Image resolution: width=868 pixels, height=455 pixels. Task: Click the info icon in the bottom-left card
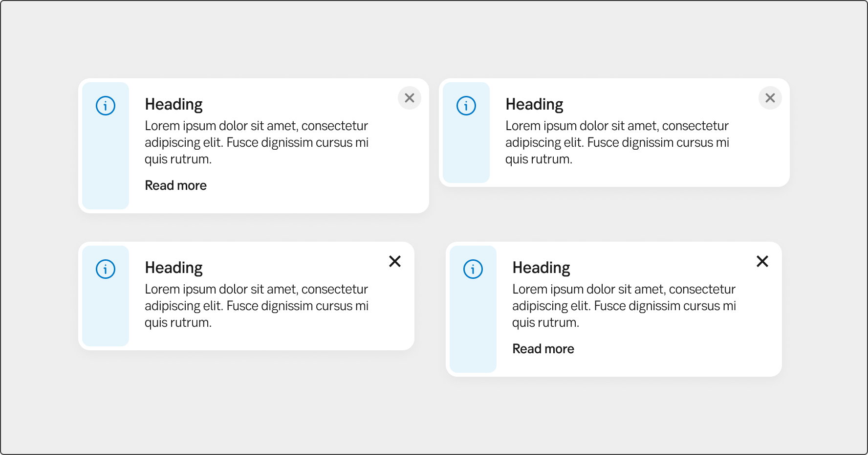coord(106,269)
